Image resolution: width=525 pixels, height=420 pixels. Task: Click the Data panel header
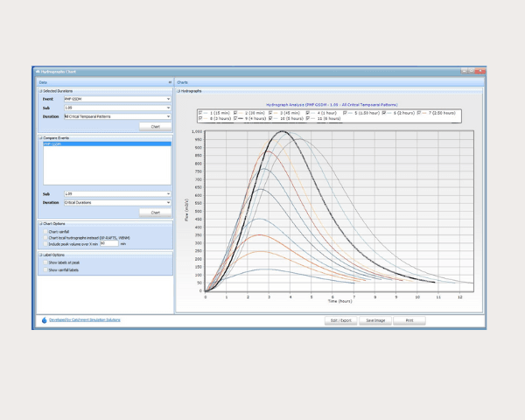point(104,82)
